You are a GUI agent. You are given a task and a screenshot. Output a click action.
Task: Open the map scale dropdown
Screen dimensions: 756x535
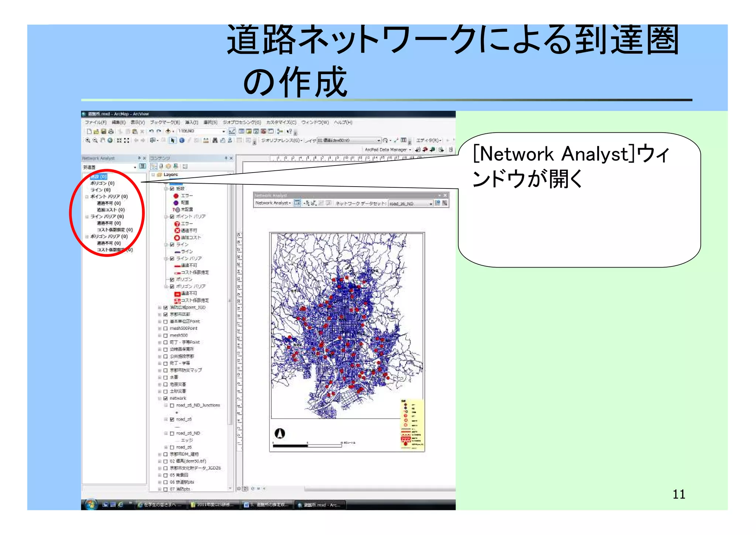(224, 131)
